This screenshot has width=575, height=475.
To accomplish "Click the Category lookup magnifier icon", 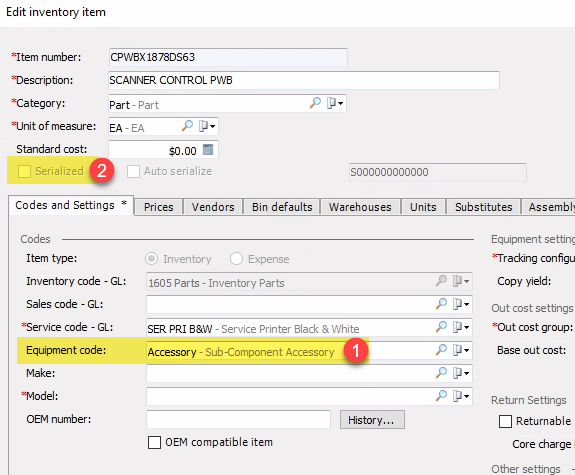I will click(x=315, y=103).
